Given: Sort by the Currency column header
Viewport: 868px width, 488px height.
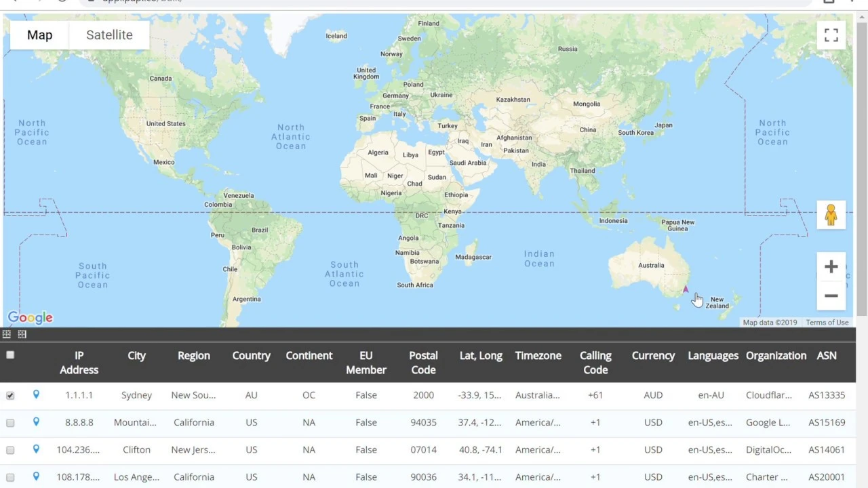Looking at the screenshot, I should tap(653, 356).
